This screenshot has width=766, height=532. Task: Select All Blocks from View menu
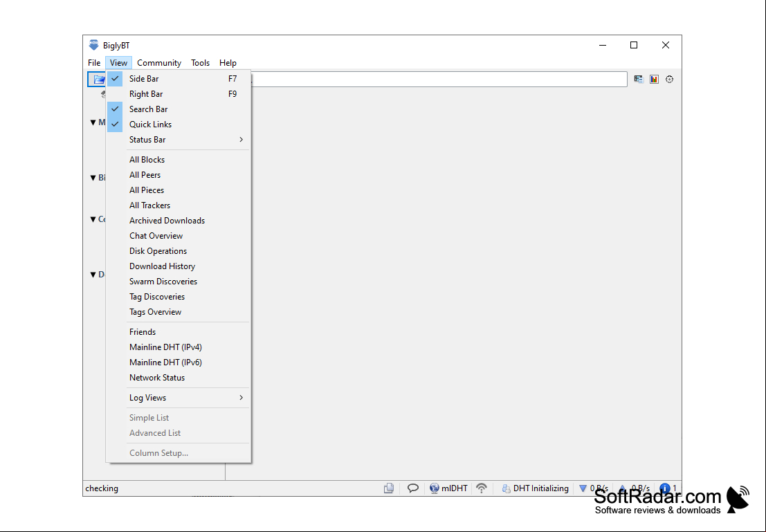(x=179, y=160)
